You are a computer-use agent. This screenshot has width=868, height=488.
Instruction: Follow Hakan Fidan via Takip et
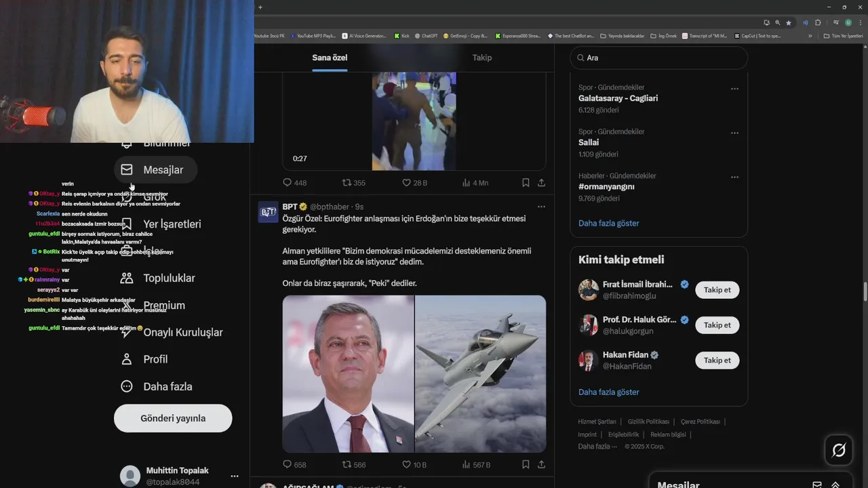tap(717, 360)
